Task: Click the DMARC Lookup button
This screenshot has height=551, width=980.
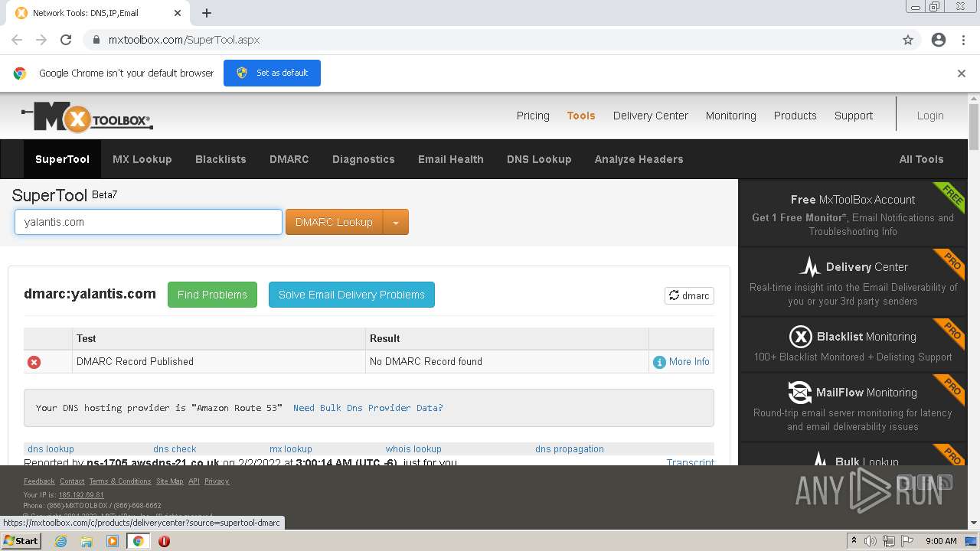Action: 334,222
